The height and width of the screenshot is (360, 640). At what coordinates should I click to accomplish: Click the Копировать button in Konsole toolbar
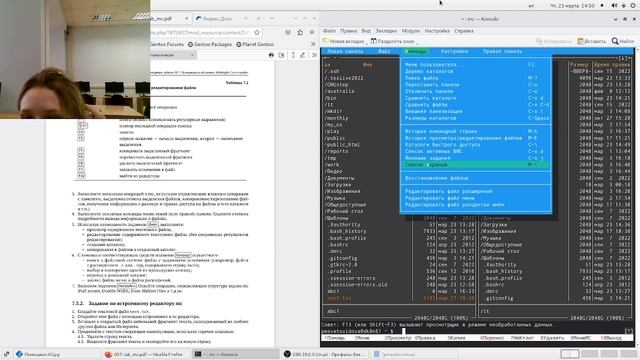click(x=553, y=41)
